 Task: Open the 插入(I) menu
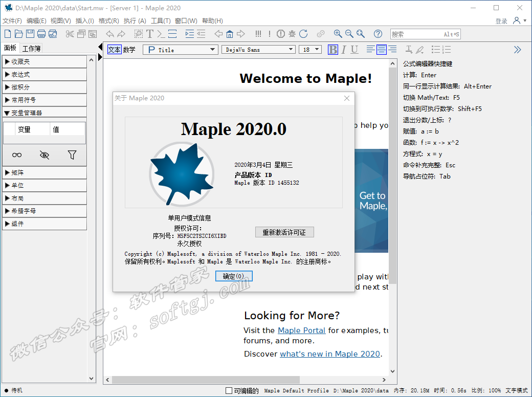[x=84, y=20]
